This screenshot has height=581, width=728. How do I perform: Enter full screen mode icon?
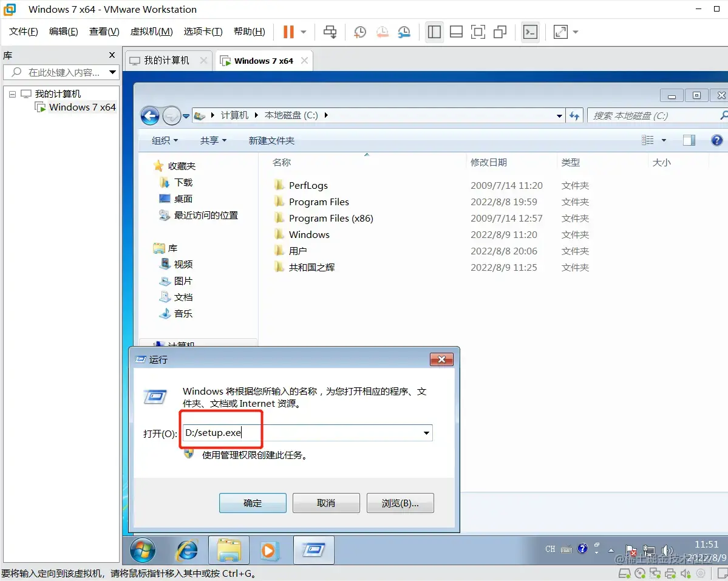tap(478, 32)
